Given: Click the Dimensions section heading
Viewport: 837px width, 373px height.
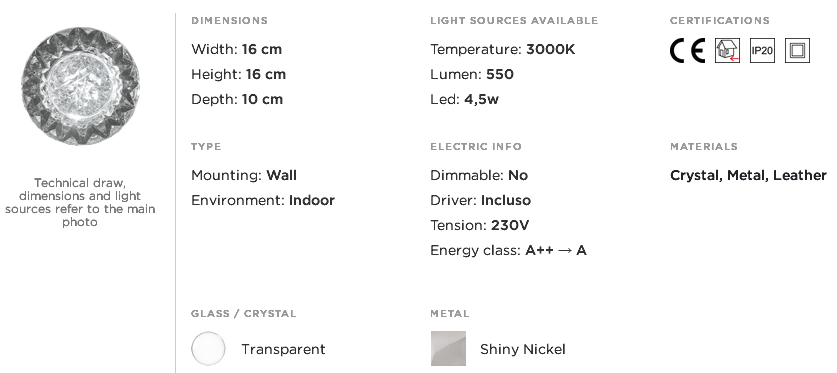Looking at the screenshot, I should pyautogui.click(x=230, y=21).
